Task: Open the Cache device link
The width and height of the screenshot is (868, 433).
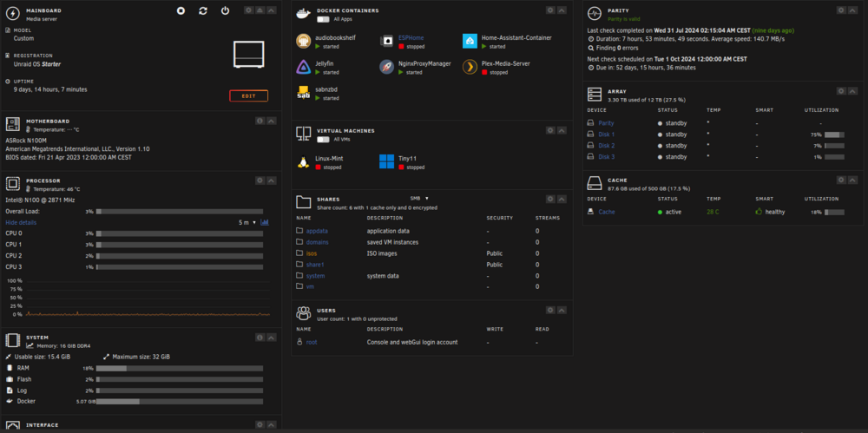Action: pyautogui.click(x=607, y=212)
